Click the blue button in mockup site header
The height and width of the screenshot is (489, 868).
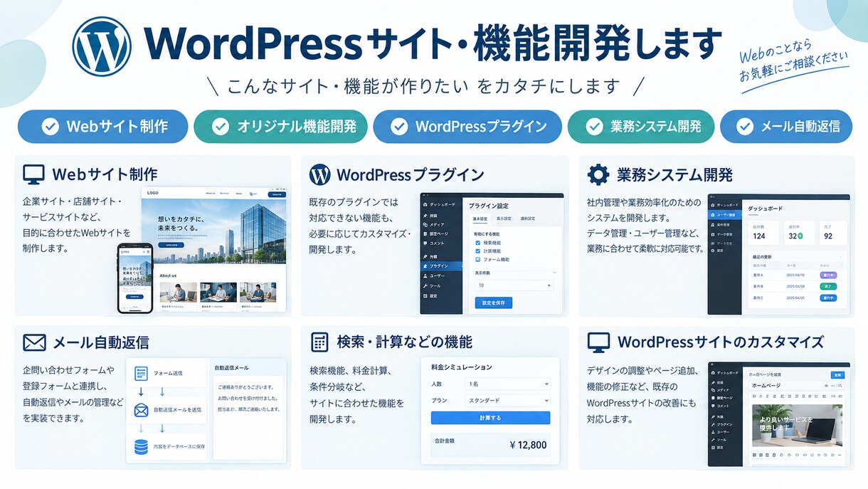(275, 194)
